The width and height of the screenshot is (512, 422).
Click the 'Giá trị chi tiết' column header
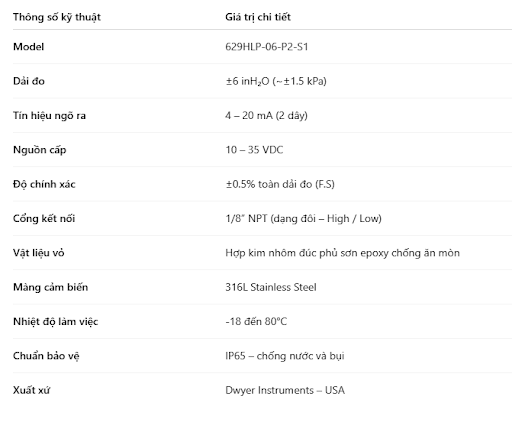(x=258, y=17)
